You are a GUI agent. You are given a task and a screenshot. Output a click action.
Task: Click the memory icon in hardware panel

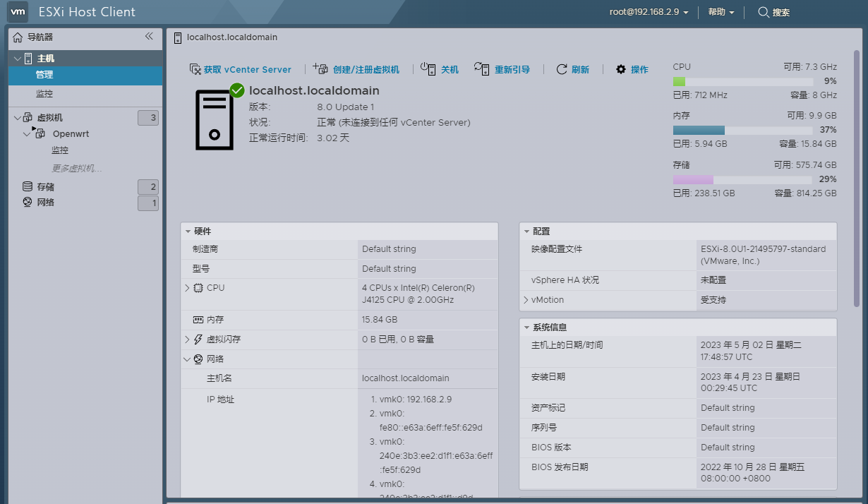(198, 320)
